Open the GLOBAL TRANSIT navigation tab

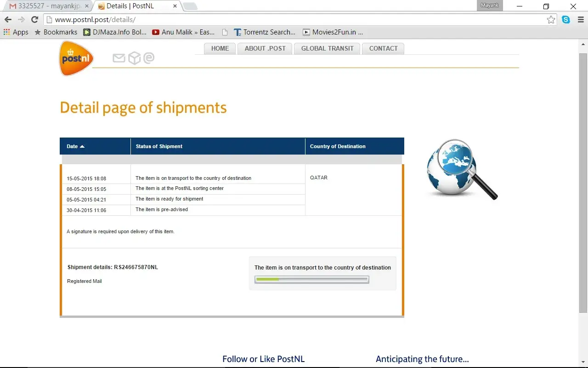pos(327,48)
